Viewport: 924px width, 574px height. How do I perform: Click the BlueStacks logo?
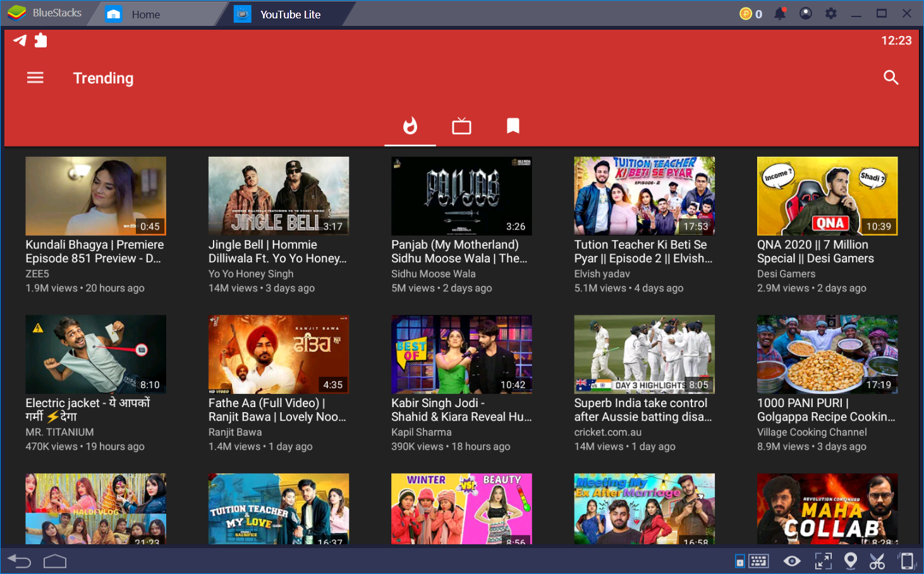[x=45, y=13]
